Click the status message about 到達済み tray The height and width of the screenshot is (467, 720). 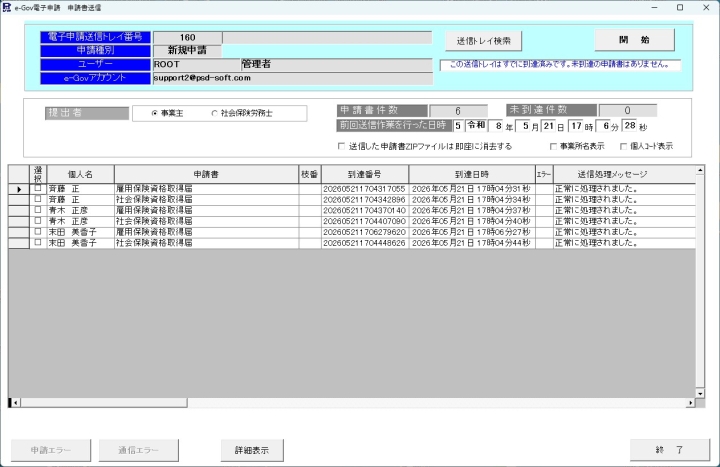[x=560, y=65]
